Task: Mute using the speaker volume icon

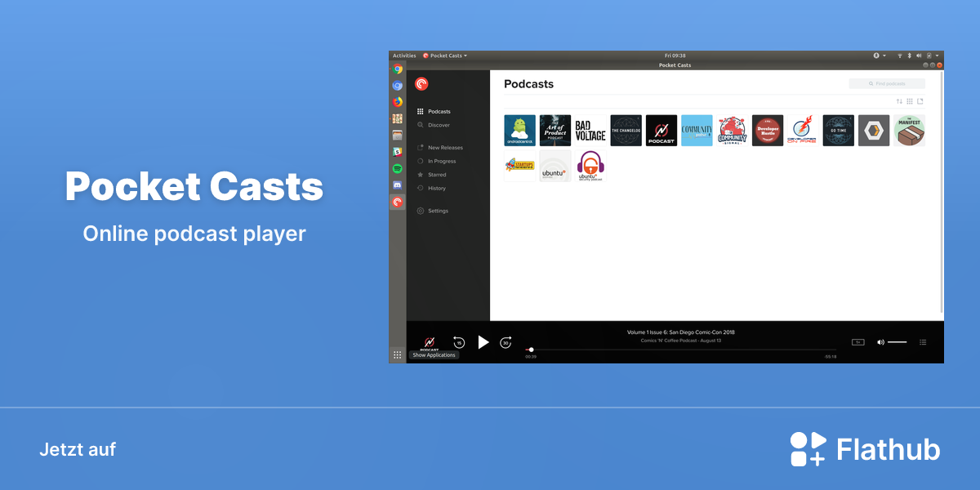Action: click(x=880, y=342)
